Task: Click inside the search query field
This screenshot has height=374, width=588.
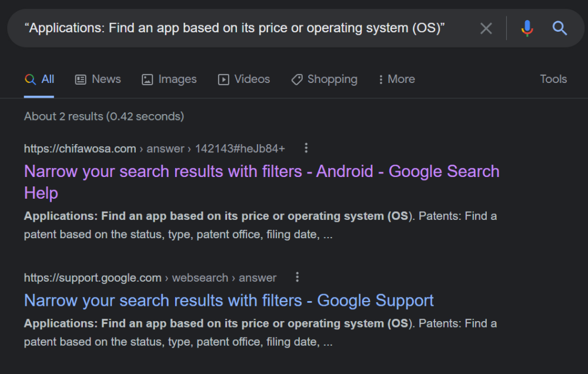Action: pyautogui.click(x=235, y=28)
